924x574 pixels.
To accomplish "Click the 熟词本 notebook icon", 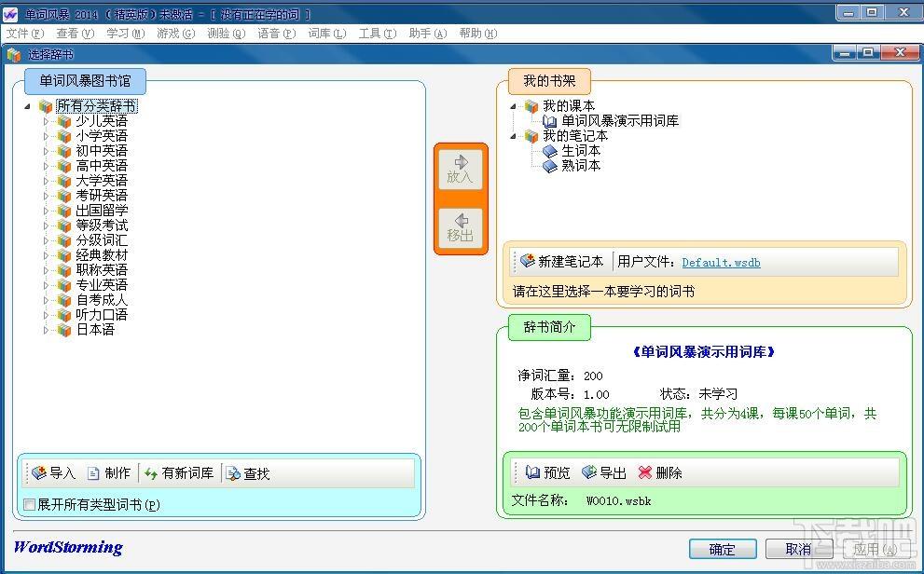I will coord(550,166).
